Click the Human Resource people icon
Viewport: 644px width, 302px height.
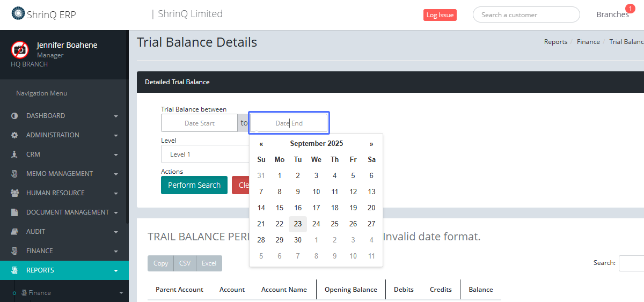point(14,193)
